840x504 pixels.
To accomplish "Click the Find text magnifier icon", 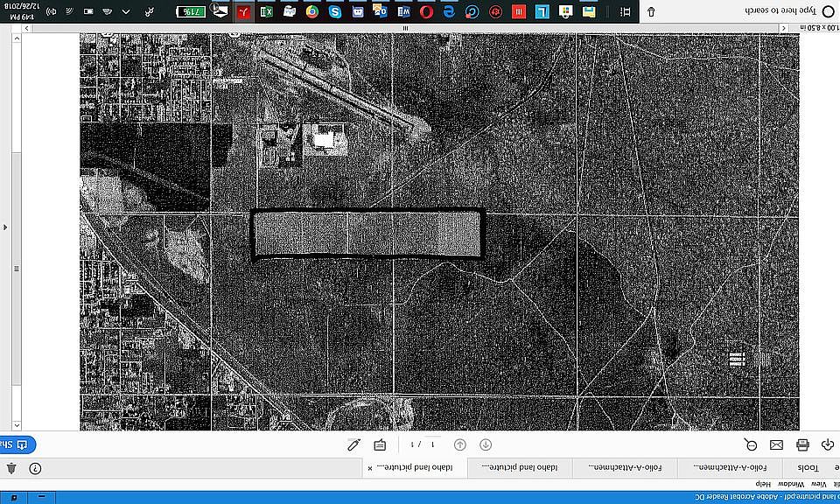I will pos(751,444).
